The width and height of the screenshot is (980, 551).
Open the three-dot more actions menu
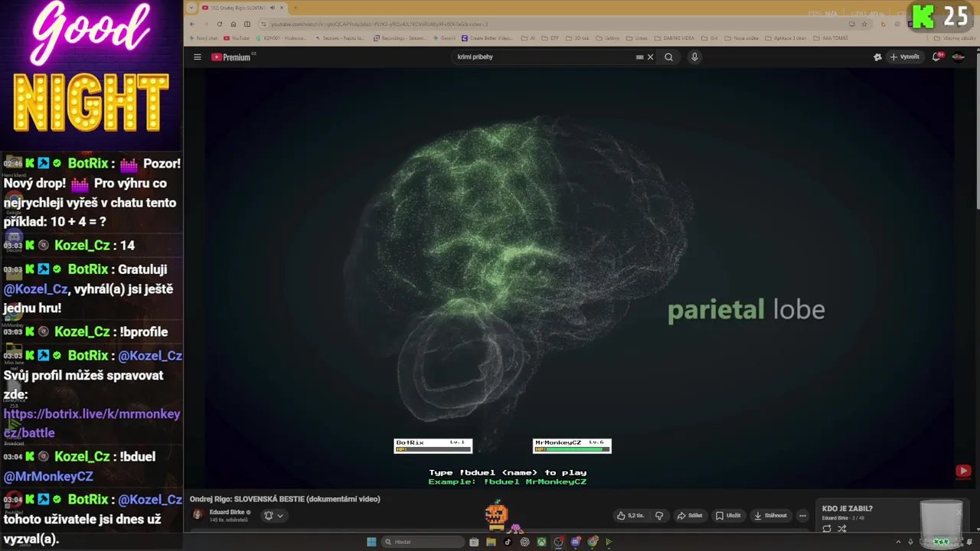[x=802, y=516]
